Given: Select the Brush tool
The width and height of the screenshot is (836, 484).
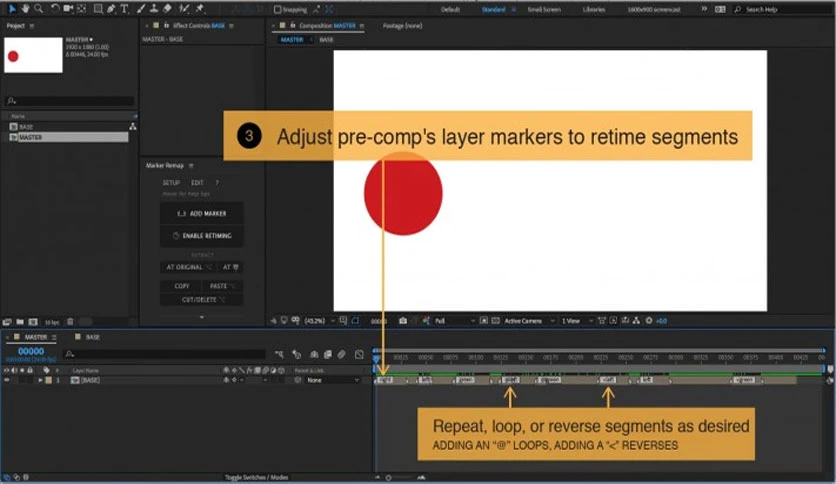Looking at the screenshot, I should [141, 9].
